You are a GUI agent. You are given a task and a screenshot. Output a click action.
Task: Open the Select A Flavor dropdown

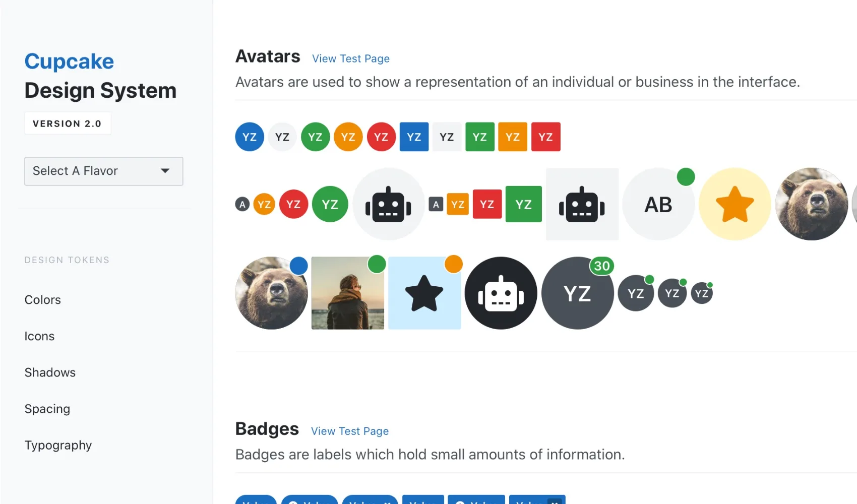pyautogui.click(x=104, y=171)
